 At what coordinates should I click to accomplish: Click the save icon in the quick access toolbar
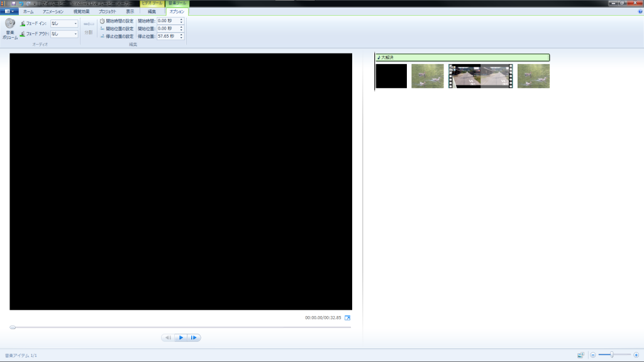[x=14, y=3]
